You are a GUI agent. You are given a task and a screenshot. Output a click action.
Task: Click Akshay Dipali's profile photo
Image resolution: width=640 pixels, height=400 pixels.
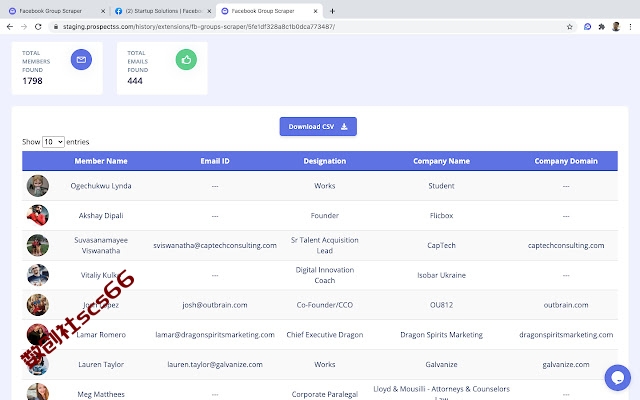(x=38, y=216)
